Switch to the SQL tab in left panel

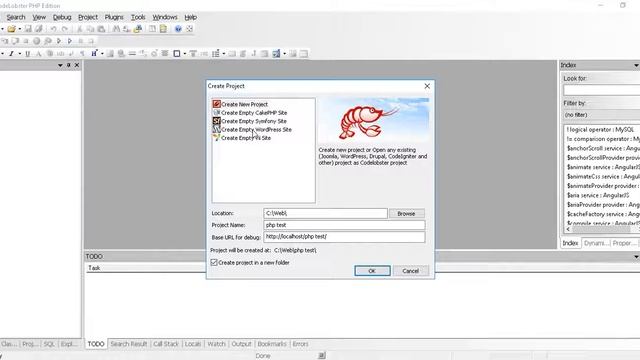49,344
